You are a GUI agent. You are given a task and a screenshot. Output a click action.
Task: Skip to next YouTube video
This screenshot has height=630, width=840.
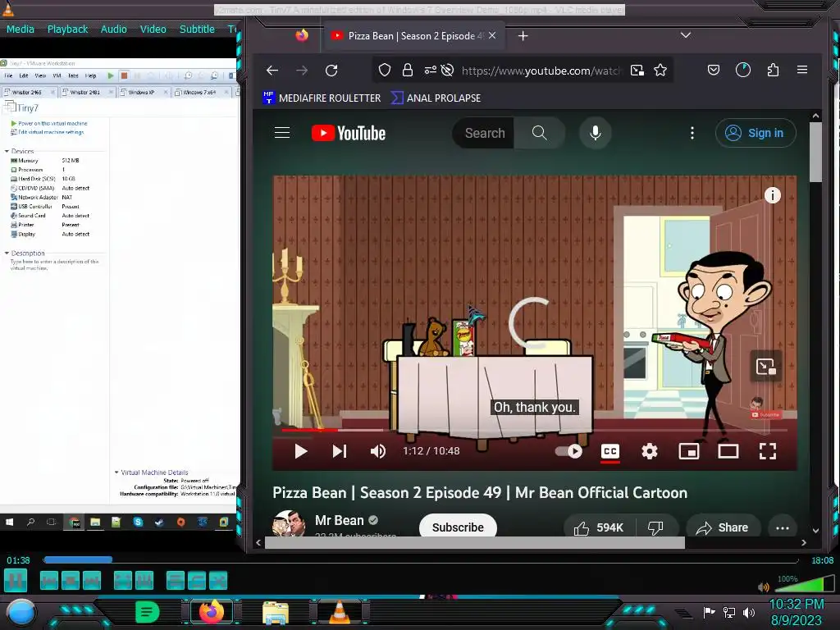(339, 452)
